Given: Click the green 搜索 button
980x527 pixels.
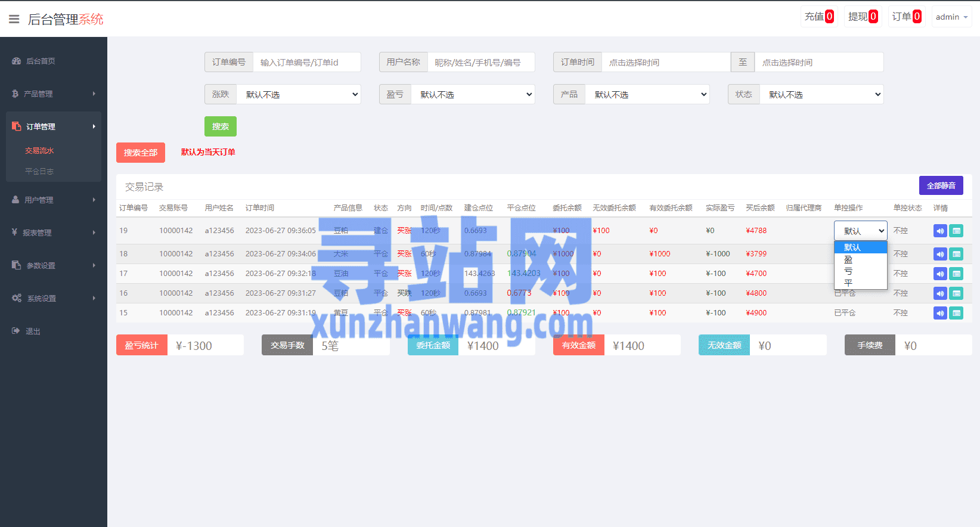Looking at the screenshot, I should pos(221,126).
